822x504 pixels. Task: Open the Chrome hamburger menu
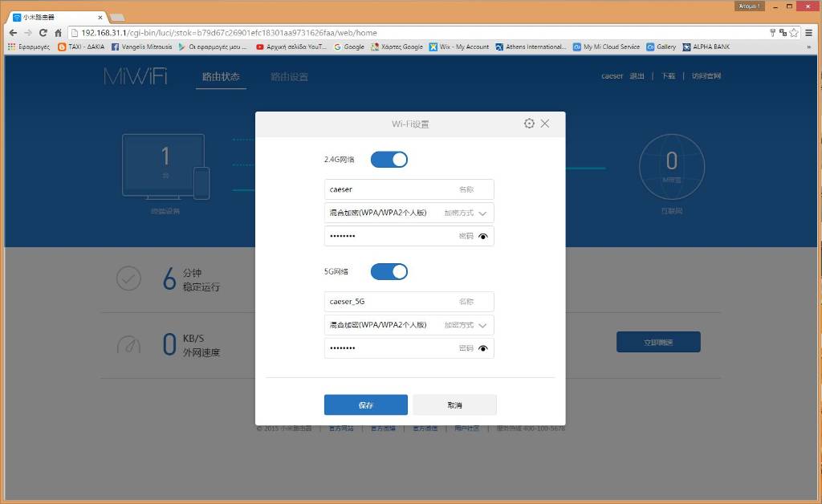coord(808,33)
